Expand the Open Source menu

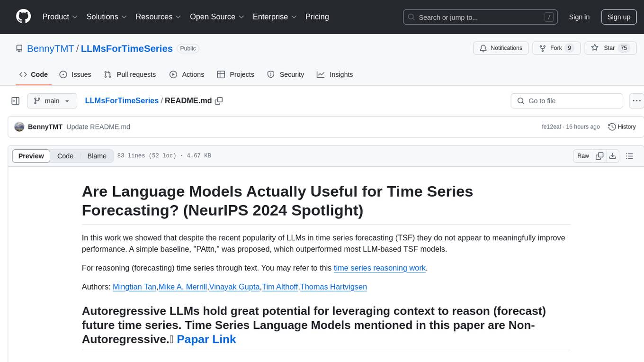coord(217,17)
